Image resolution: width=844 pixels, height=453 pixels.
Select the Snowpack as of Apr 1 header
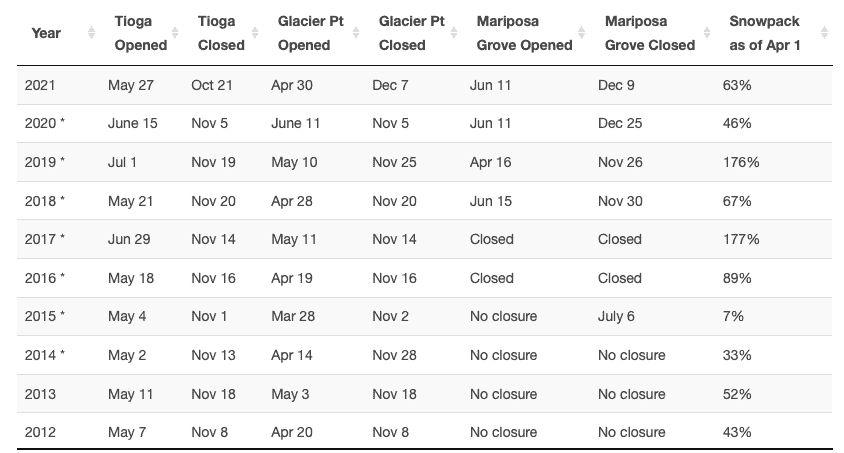tap(765, 33)
